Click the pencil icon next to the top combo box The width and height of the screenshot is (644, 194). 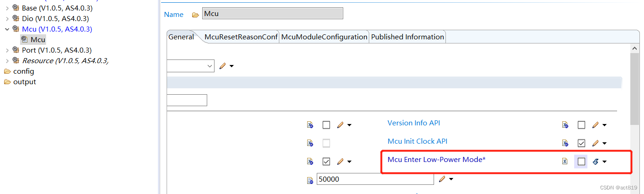222,66
